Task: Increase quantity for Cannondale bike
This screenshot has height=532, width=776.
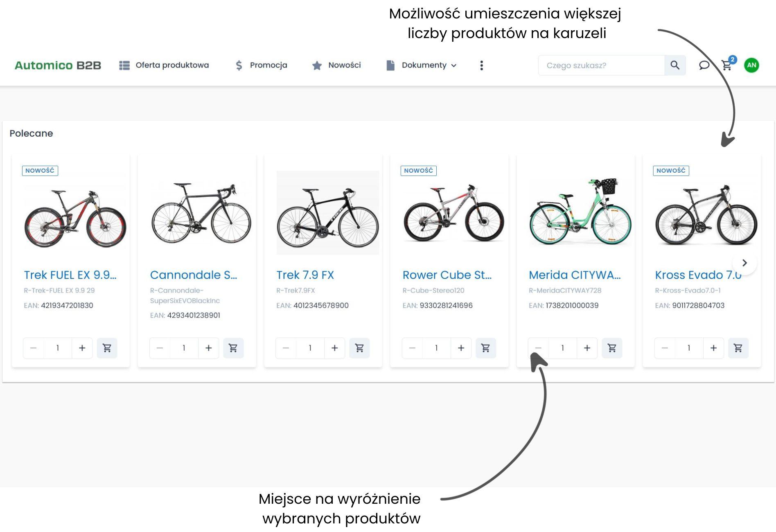Action: 208,348
